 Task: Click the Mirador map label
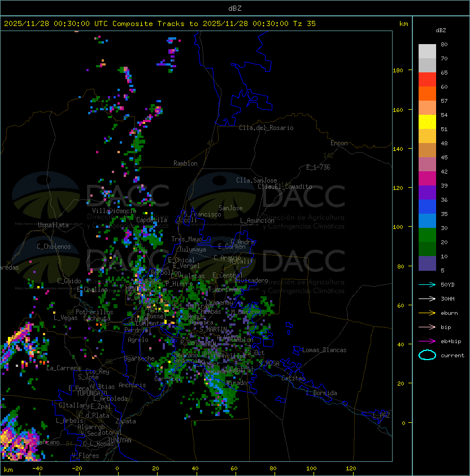238,383
